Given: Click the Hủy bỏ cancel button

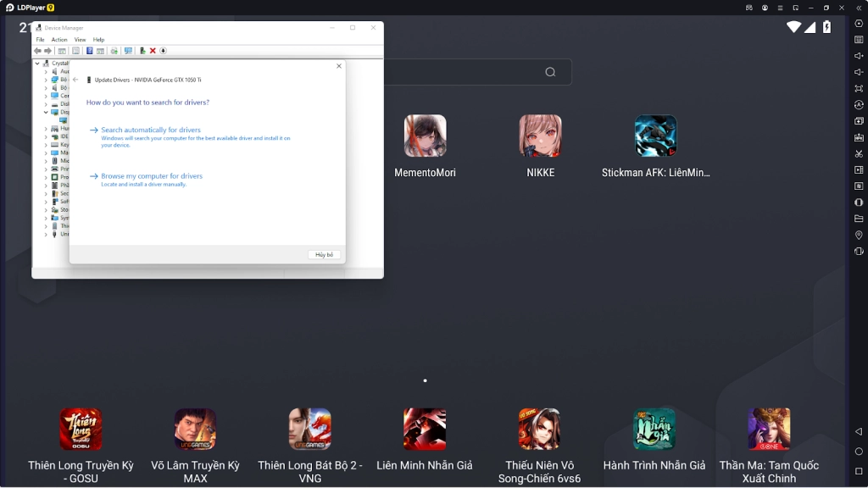Looking at the screenshot, I should click(x=325, y=254).
